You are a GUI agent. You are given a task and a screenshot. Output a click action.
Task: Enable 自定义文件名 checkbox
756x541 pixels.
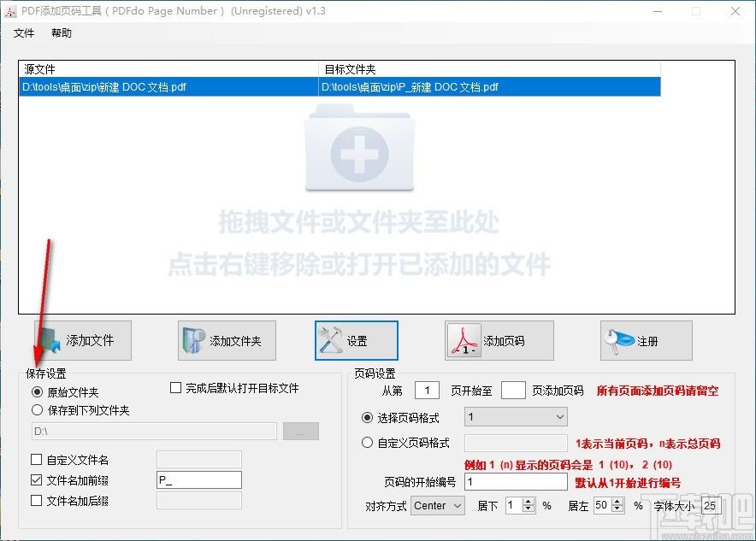point(36,459)
